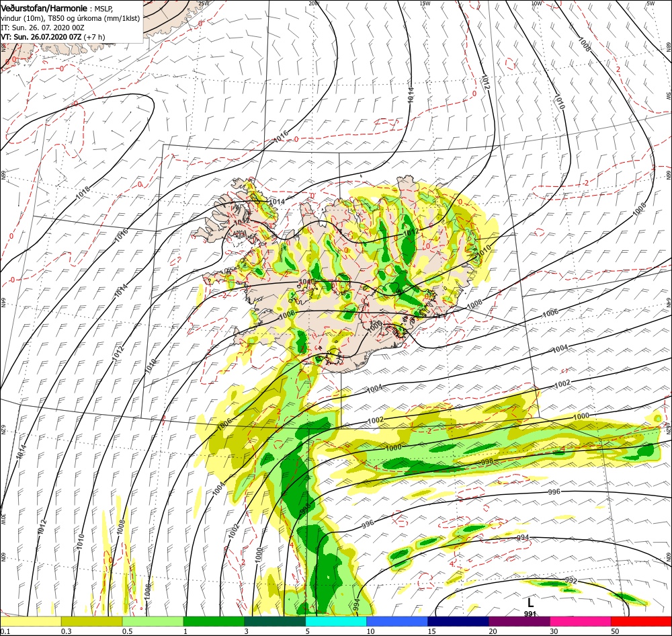This screenshot has height=636, width=672.
Task: Click the "30W" longitude label
Action: pyautogui.click(x=3, y=519)
